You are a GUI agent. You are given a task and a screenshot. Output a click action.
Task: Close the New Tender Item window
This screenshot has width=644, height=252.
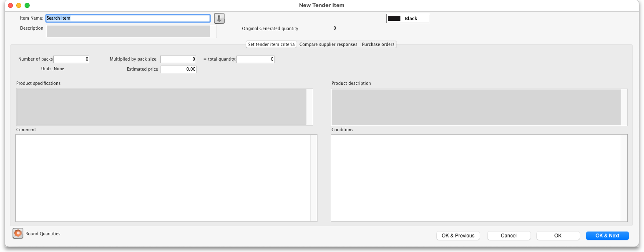[10, 5]
